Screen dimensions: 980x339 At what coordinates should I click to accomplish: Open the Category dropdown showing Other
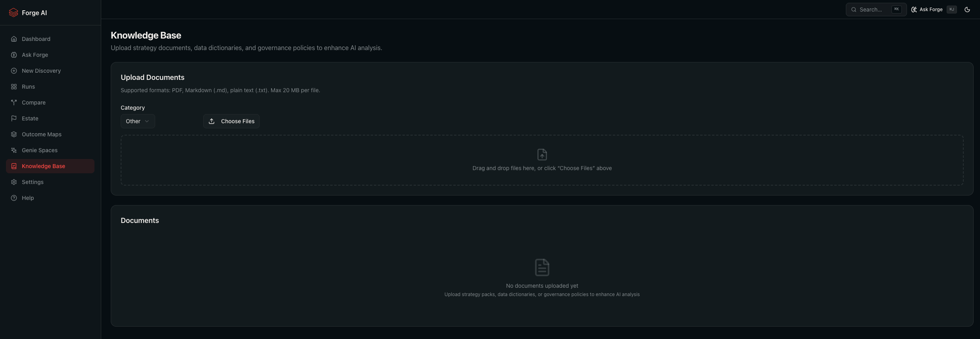tap(138, 121)
